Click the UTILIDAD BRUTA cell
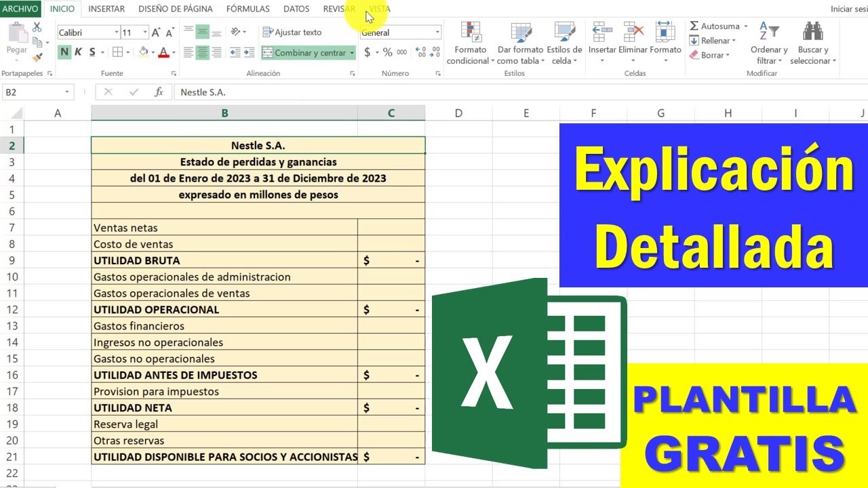This screenshot has width=868, height=488. pyautogui.click(x=224, y=260)
